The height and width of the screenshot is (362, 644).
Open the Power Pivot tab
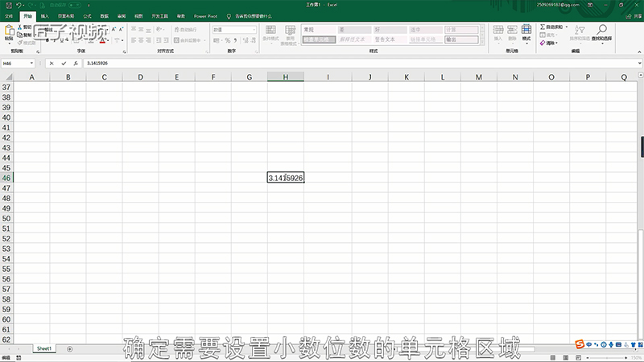(x=205, y=16)
